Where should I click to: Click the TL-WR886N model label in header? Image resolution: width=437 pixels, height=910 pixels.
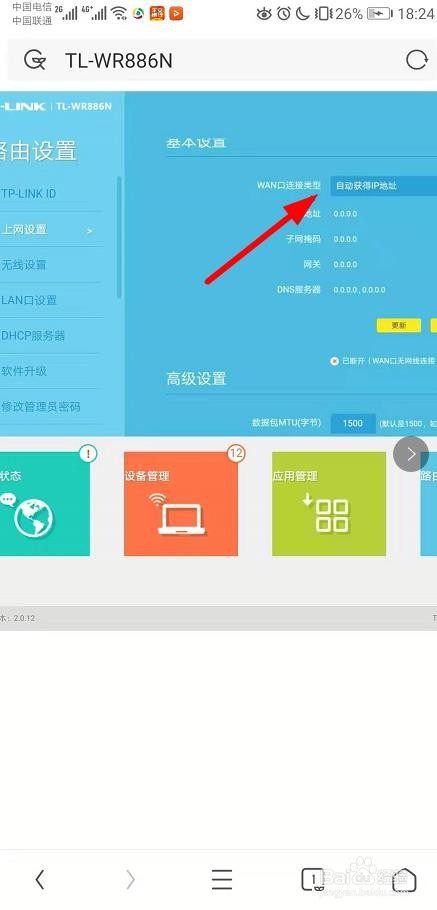coord(84,106)
